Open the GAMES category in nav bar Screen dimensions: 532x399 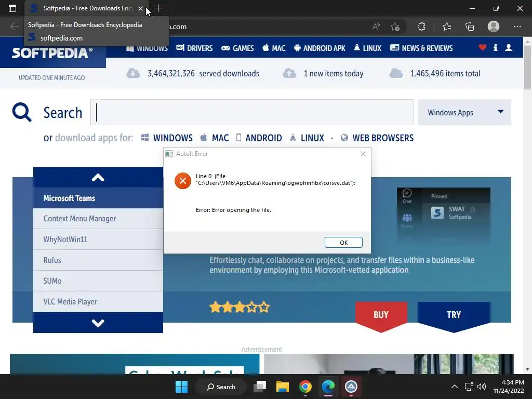click(x=237, y=48)
